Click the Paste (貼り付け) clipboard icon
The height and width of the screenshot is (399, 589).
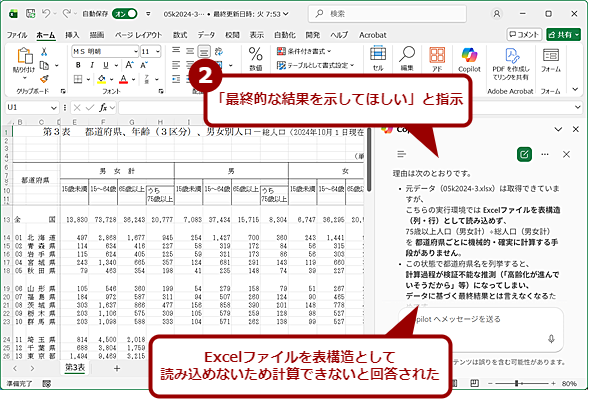(x=25, y=56)
